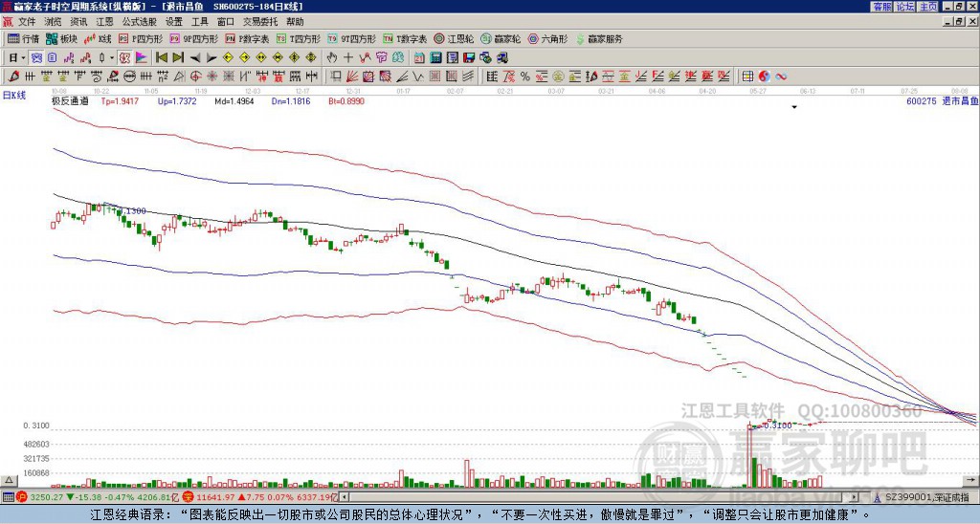
Task: Open the 9P四方形 tool
Action: click(x=193, y=38)
